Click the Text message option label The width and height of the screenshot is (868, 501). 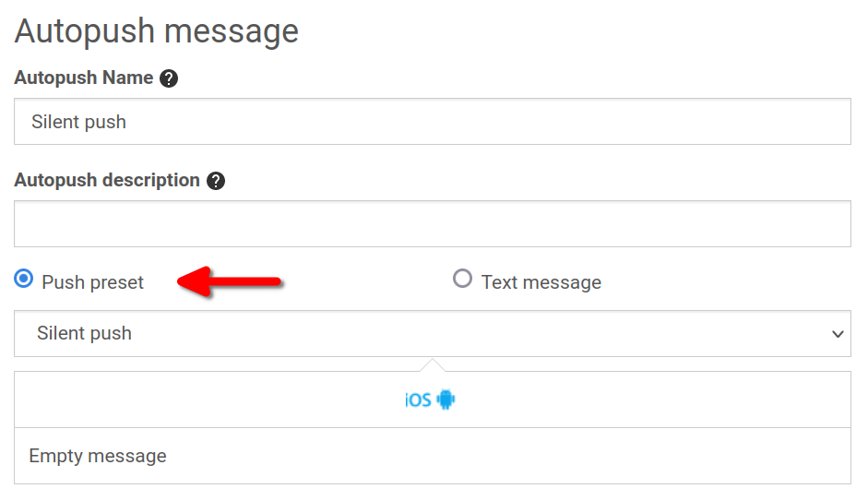[x=541, y=282]
